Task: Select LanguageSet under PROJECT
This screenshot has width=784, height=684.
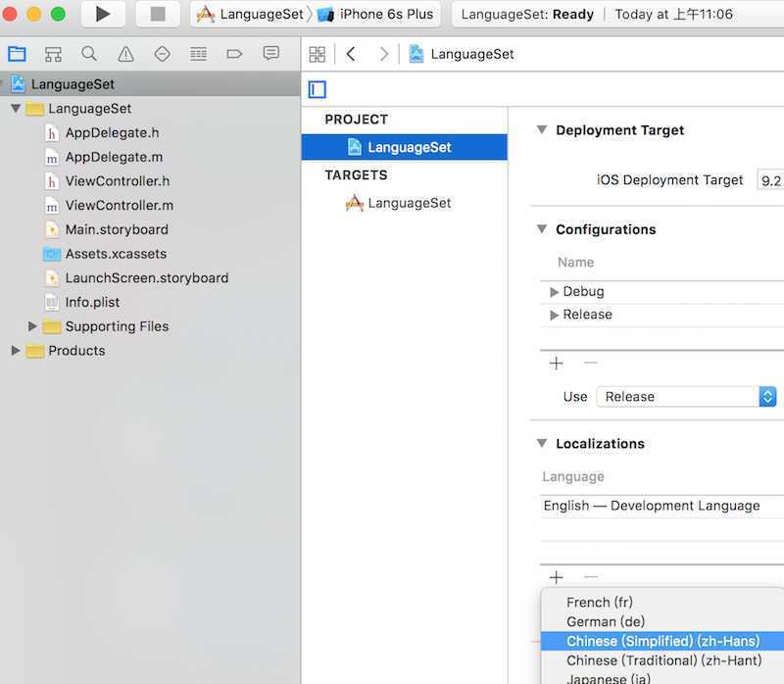Action: coord(404,147)
